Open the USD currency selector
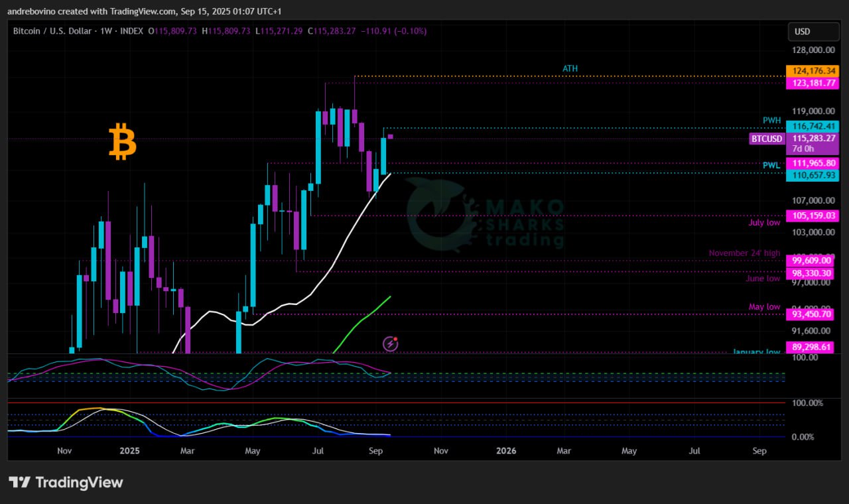This screenshot has height=504, width=849. [x=803, y=32]
